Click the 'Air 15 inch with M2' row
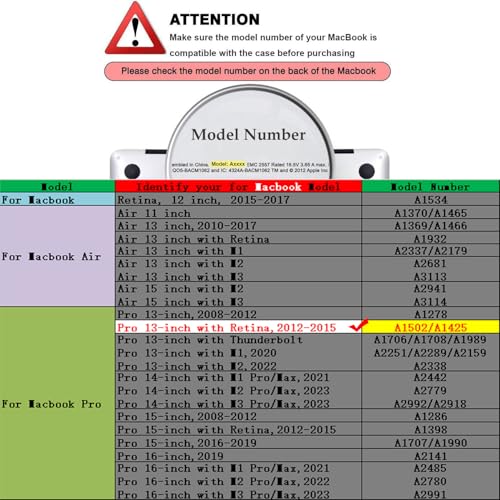Viewport: 500px width, 500px height. click(238, 289)
